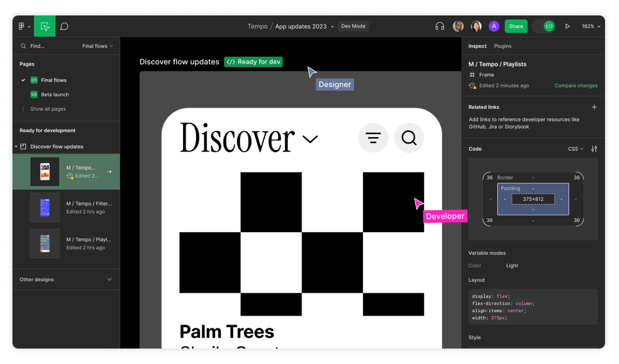Start audio conversation with headphones icon
The width and height of the screenshot is (619, 364).
coord(440,26)
